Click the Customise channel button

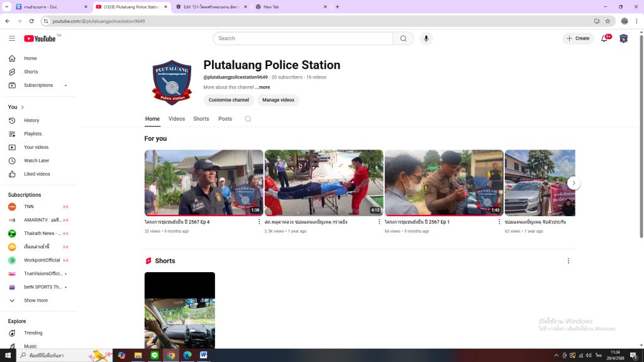point(229,100)
